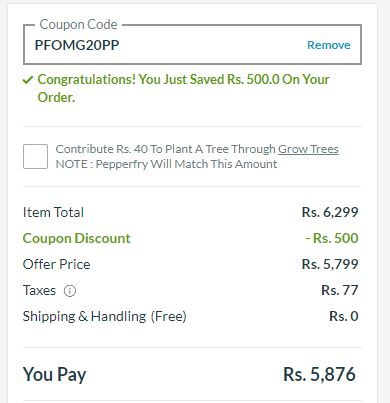Click the Rs. 6,299 item total amount
The image size is (390, 403).
tap(330, 212)
